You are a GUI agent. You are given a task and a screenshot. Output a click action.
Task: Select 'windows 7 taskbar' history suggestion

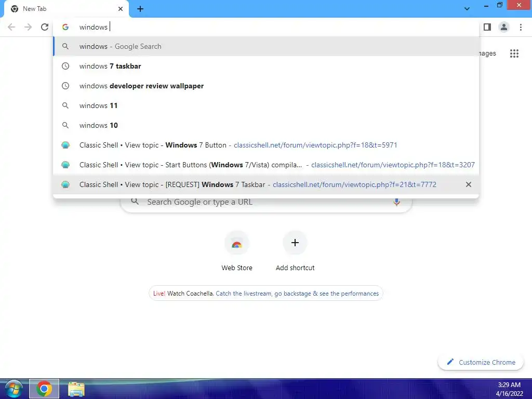click(267, 66)
